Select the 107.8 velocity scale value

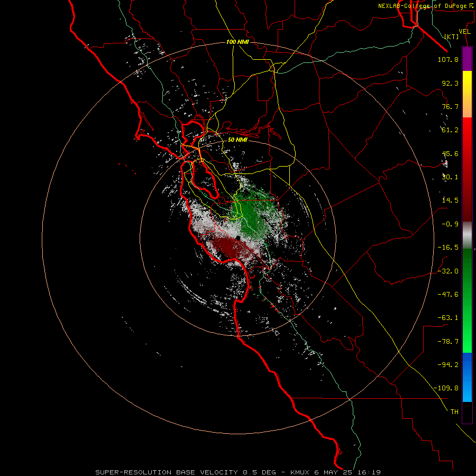pyautogui.click(x=448, y=59)
